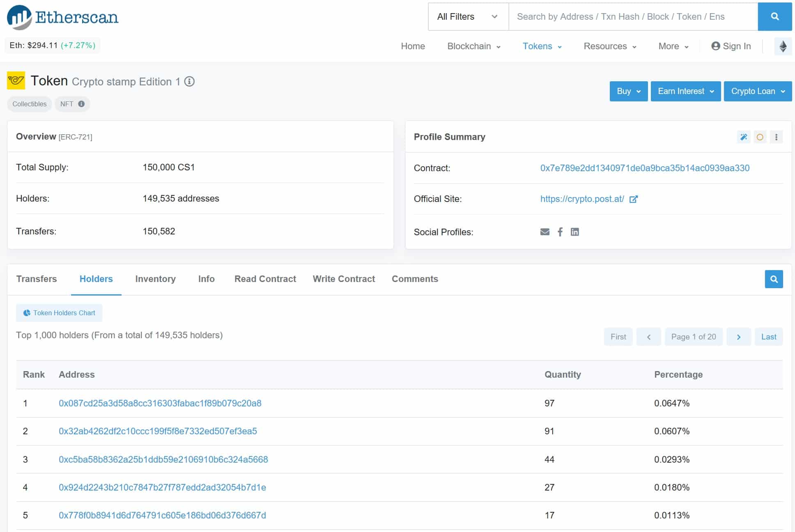Open the Write Contract tab
795x532 pixels.
[x=344, y=279]
